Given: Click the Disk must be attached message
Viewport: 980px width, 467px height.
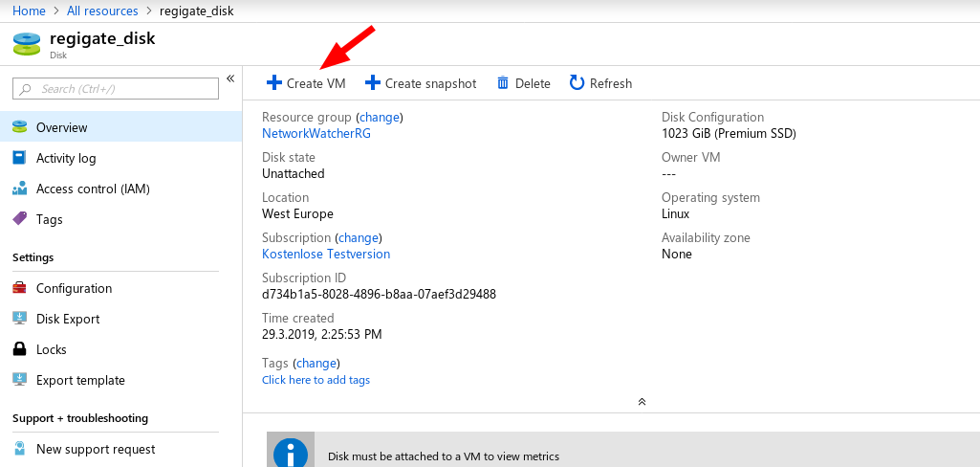Looking at the screenshot, I should (443, 456).
